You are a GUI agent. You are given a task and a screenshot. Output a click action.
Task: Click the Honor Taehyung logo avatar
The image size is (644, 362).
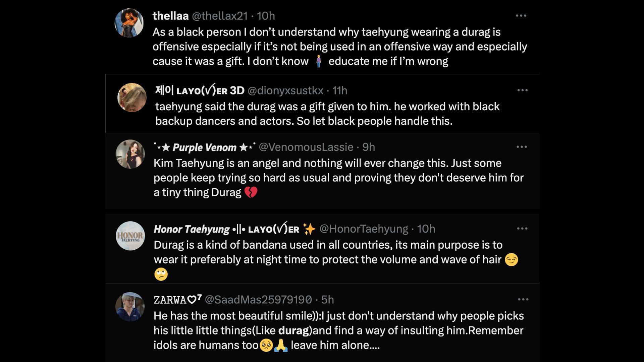click(130, 236)
